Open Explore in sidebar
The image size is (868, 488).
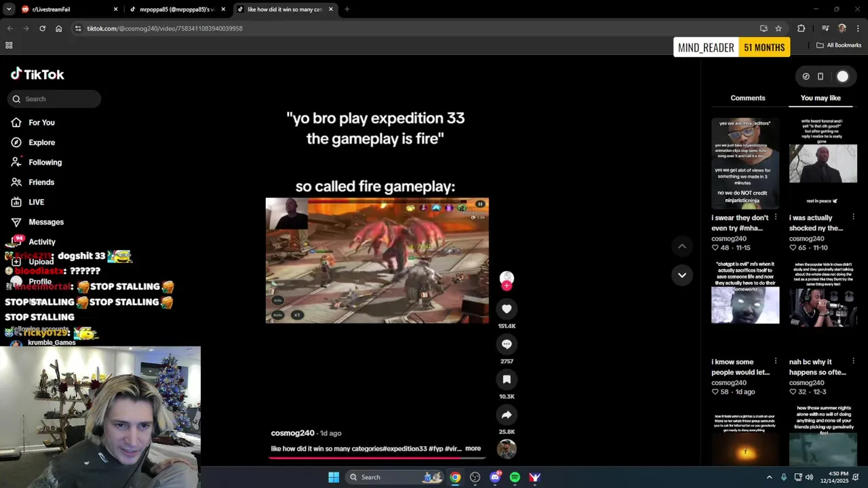[41, 142]
